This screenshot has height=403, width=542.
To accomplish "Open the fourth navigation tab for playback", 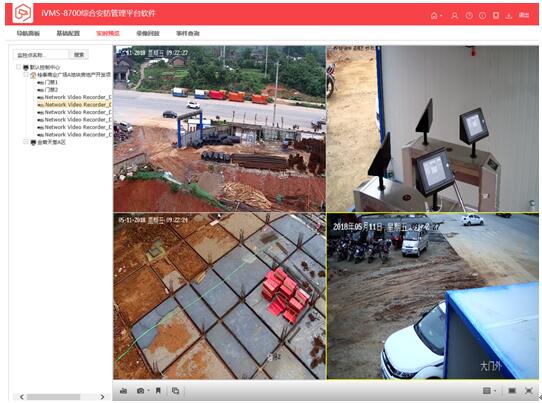I will (x=148, y=33).
